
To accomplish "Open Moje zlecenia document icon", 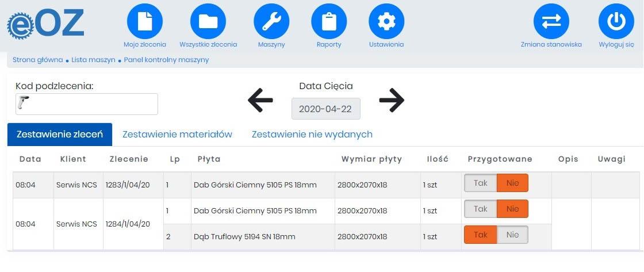I will click(x=144, y=22).
